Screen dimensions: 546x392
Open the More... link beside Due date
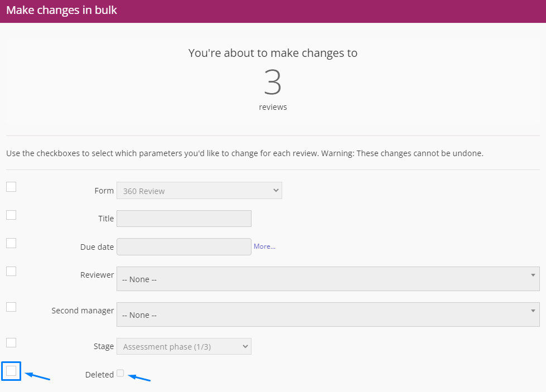click(x=264, y=246)
